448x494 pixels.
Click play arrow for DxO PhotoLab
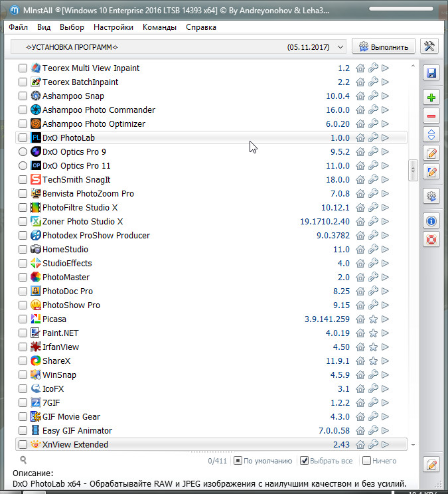point(385,137)
